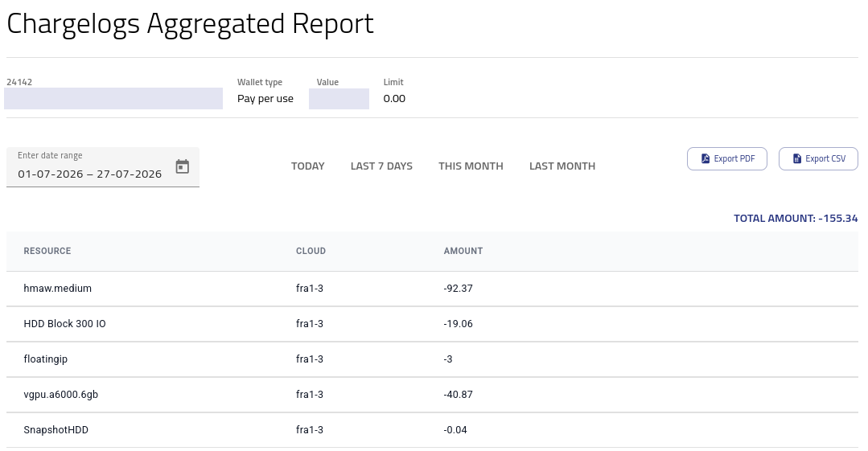Select the TODAY date filter

308,166
